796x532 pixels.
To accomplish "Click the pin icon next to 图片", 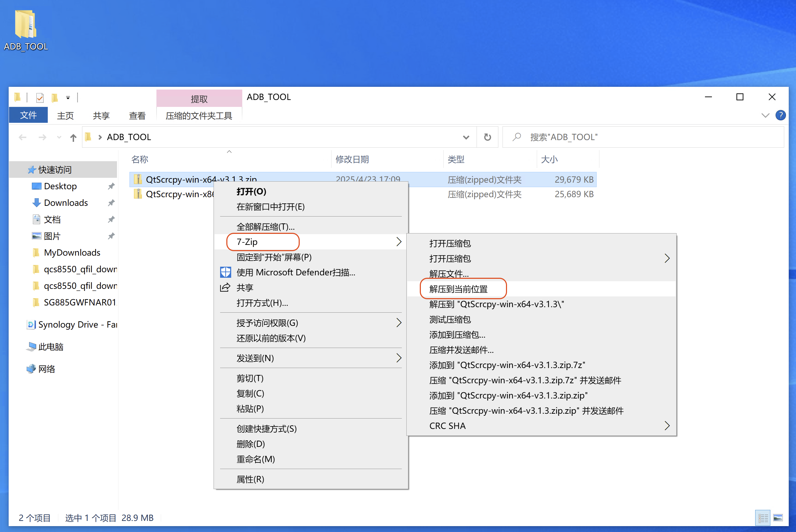I will coord(111,236).
